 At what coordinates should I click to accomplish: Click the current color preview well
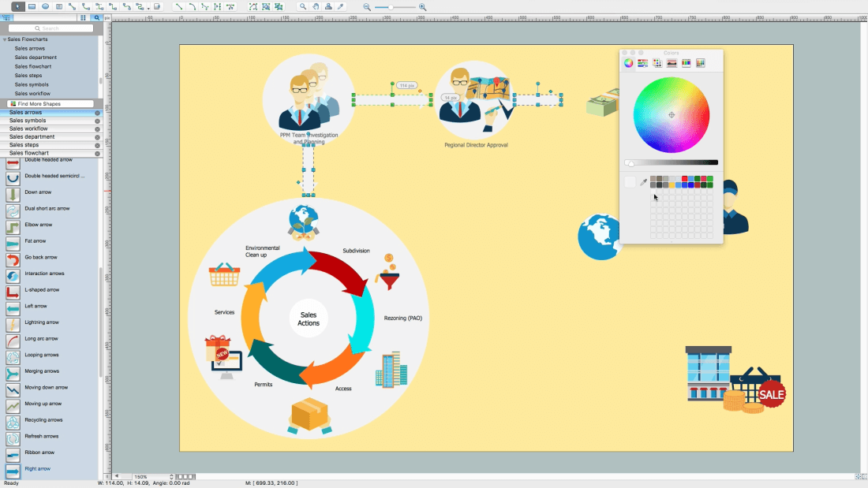[630, 182]
